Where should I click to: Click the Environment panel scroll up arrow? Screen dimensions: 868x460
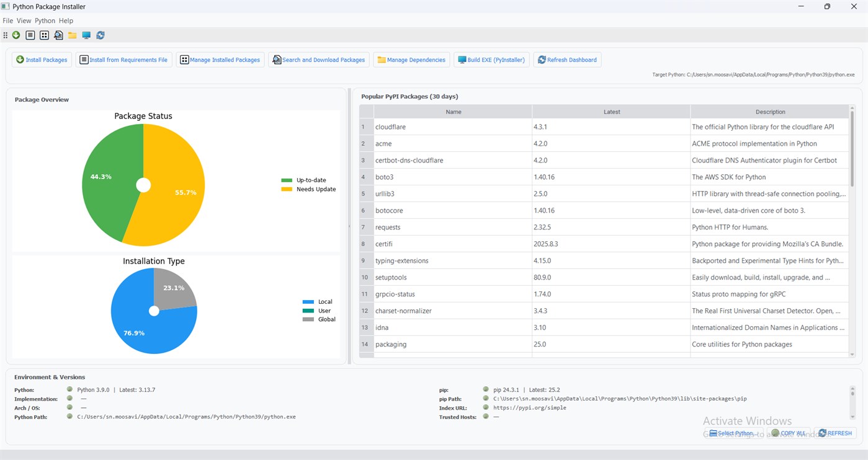click(x=852, y=389)
